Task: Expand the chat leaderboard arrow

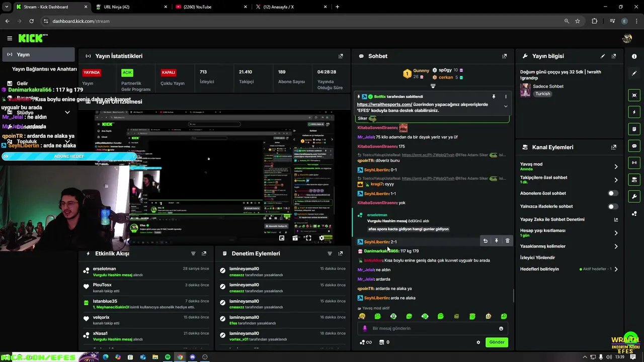Action: (433, 86)
